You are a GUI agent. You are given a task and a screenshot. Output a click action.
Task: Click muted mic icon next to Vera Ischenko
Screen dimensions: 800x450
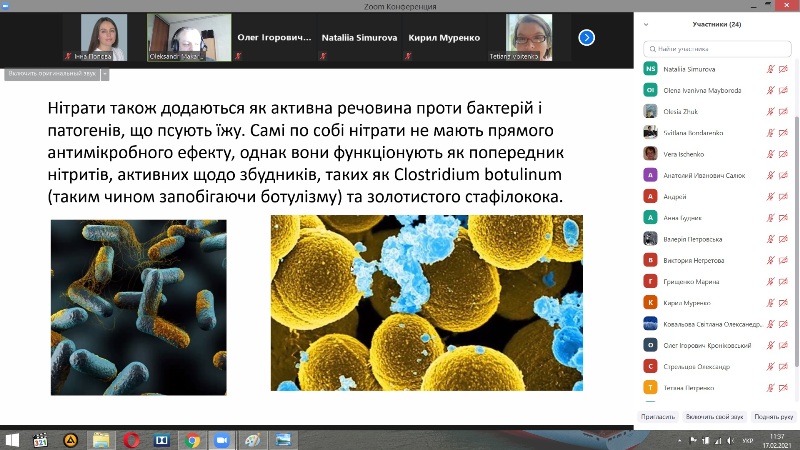click(x=771, y=154)
